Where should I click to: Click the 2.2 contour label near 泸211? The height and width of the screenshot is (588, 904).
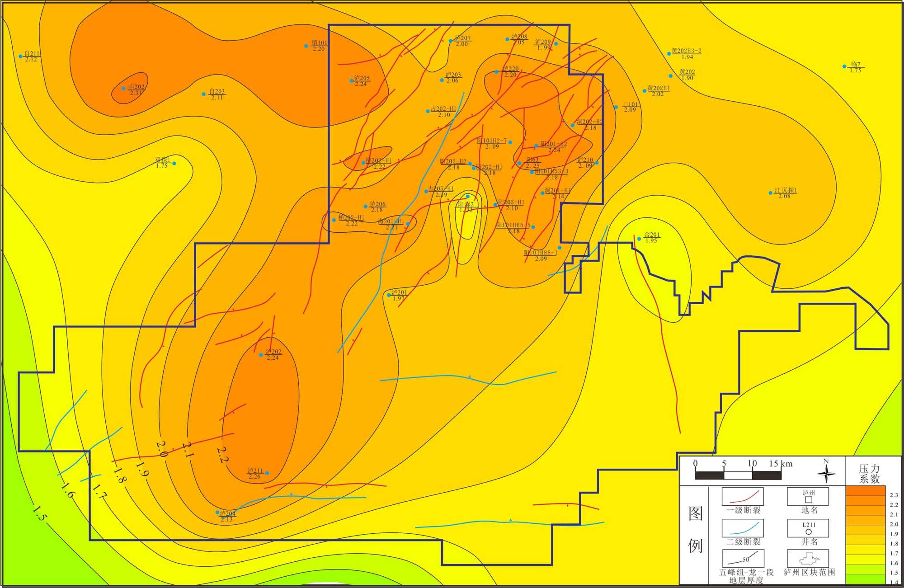(222, 455)
